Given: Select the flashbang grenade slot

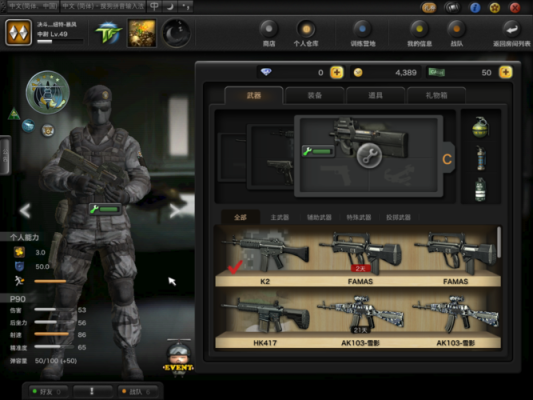Looking at the screenshot, I should point(480,158).
